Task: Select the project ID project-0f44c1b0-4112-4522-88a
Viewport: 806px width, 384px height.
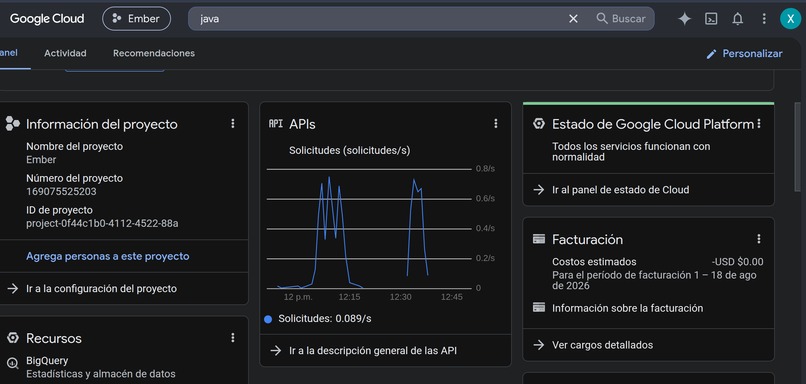Action: click(x=102, y=224)
